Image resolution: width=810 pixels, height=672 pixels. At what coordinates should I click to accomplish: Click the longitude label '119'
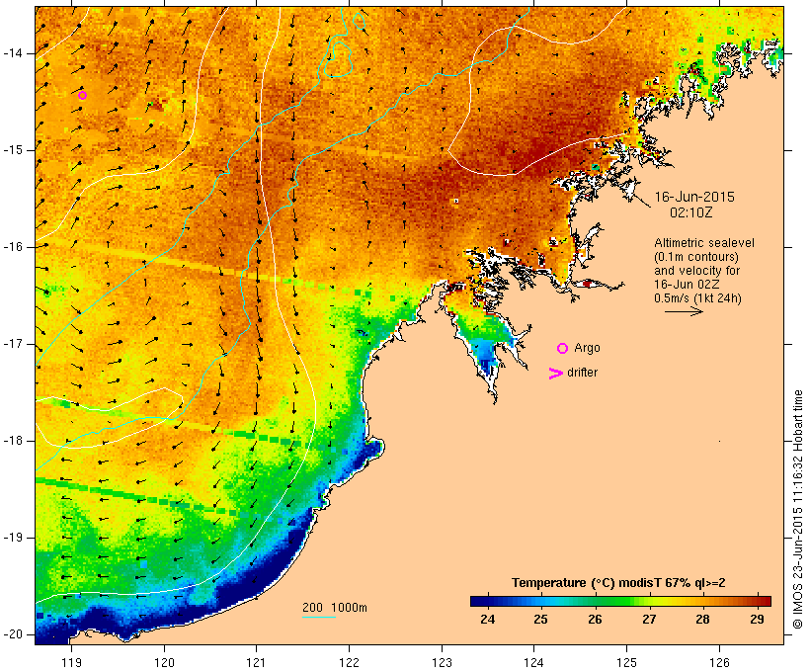point(71,662)
